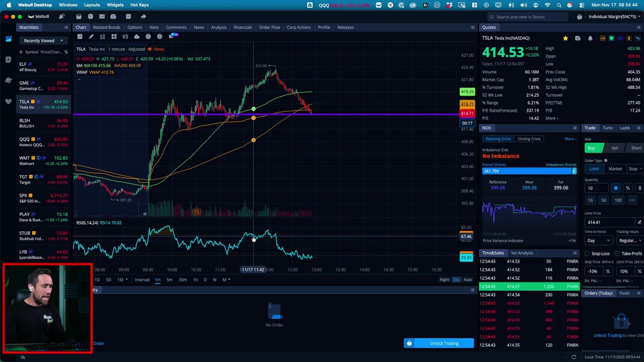Image resolution: width=644 pixels, height=362 pixels.
Task: Click the Time&Sales panel menu icon
Action: pos(575,253)
